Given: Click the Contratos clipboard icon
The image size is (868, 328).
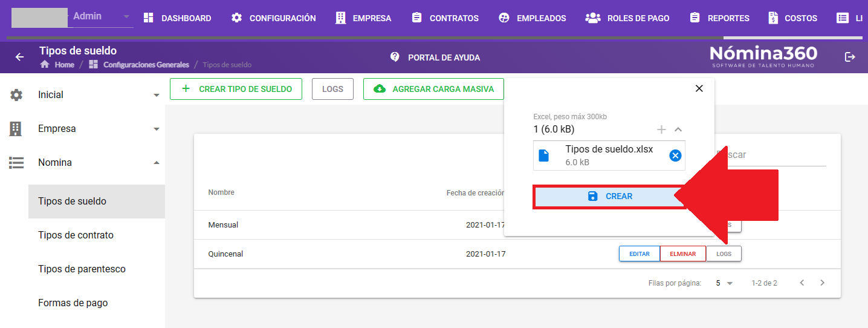Looking at the screenshot, I should (x=416, y=18).
